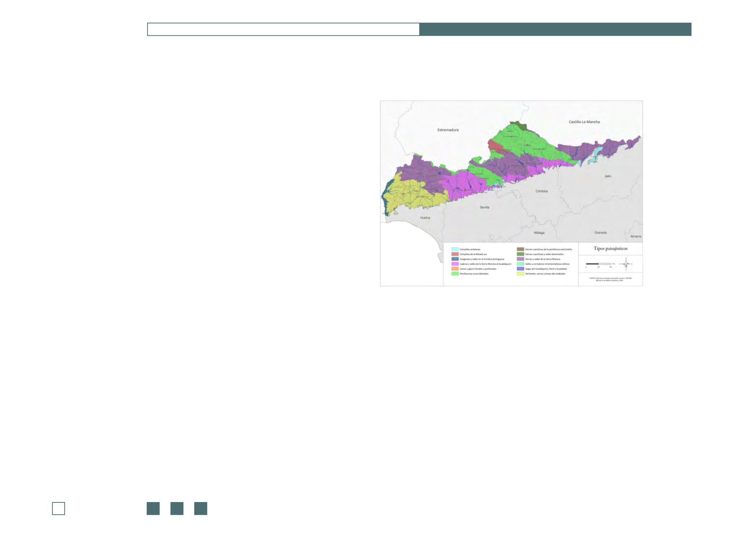The image size is (756, 534).
Task: Click the 'Castilla-La Mancha' map label
Action: click(584, 122)
